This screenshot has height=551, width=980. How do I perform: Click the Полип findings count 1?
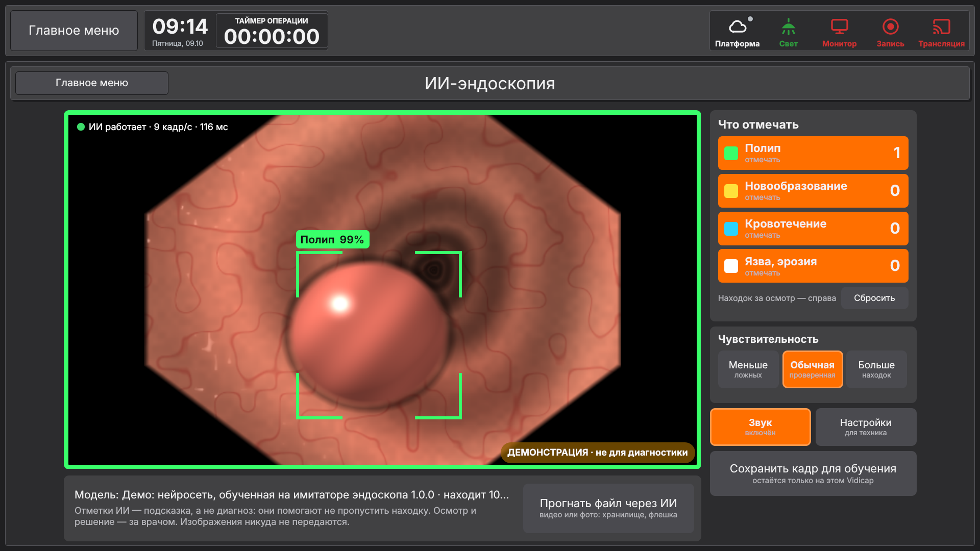tap(896, 153)
